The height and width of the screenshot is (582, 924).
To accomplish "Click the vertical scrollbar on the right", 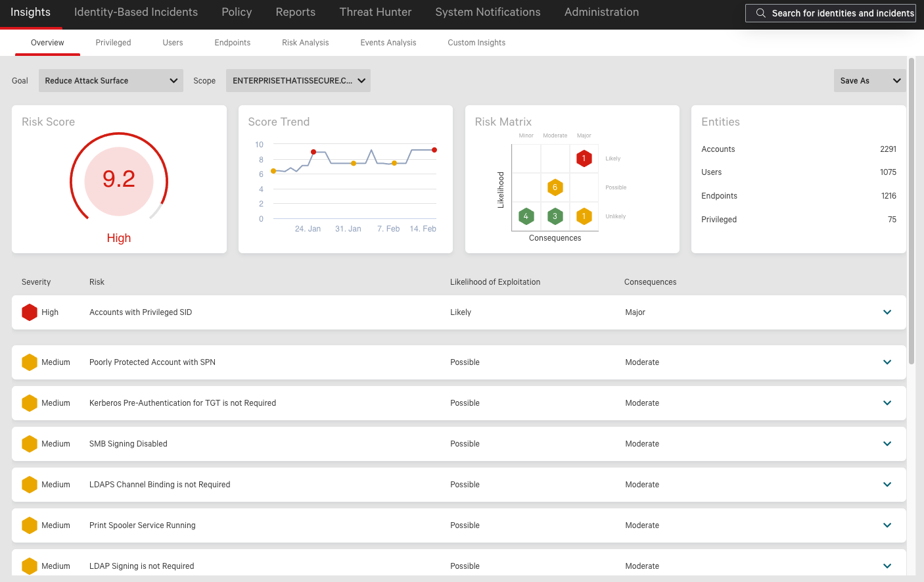I will point(912,210).
